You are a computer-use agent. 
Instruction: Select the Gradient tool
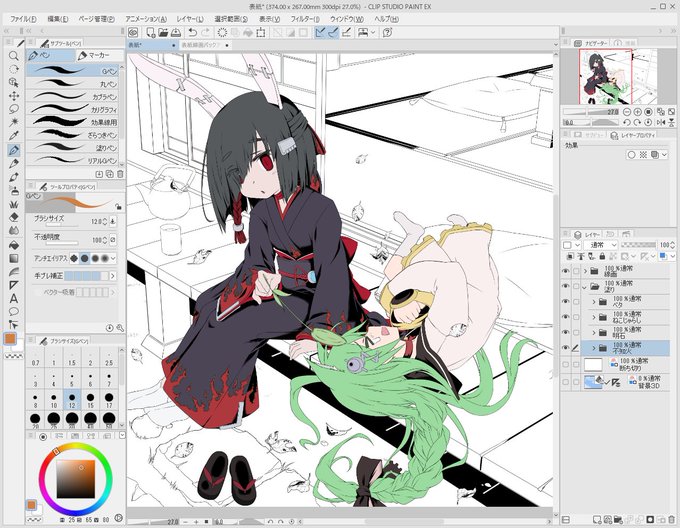point(13,258)
